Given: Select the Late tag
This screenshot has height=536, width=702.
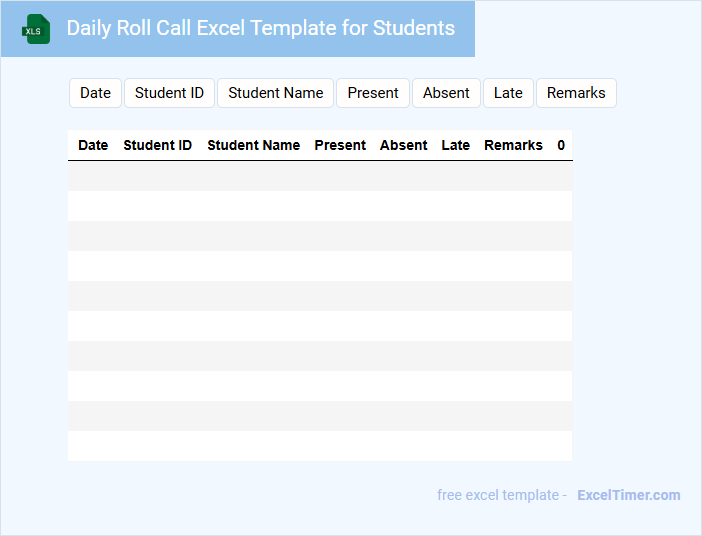Looking at the screenshot, I should tap(508, 93).
